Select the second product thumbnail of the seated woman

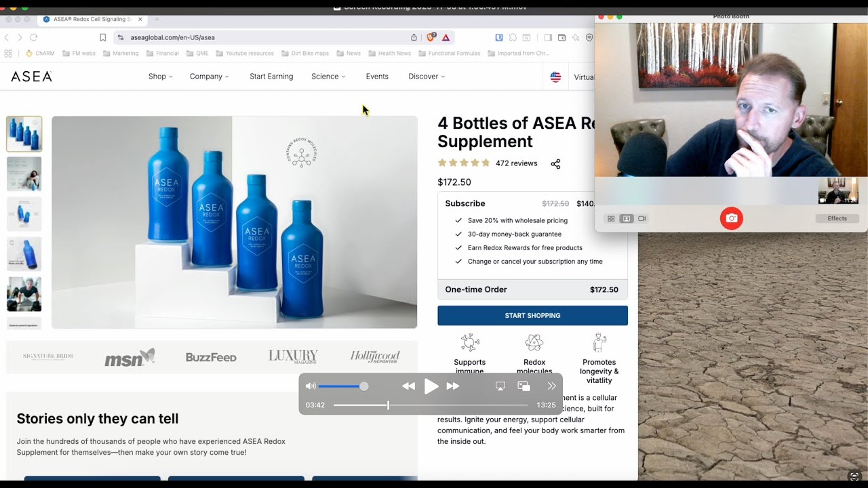tap(24, 174)
